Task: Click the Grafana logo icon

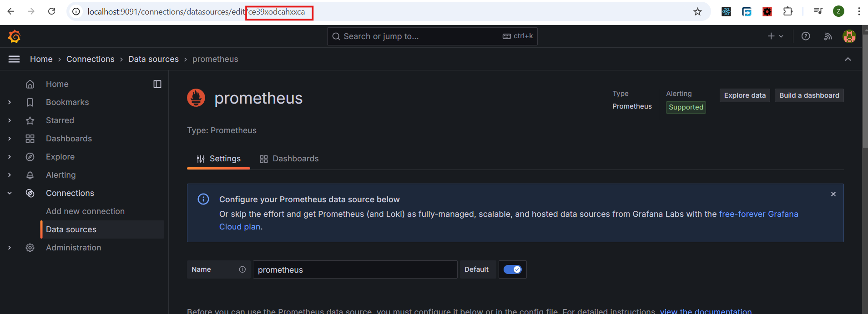Action: 15,36
